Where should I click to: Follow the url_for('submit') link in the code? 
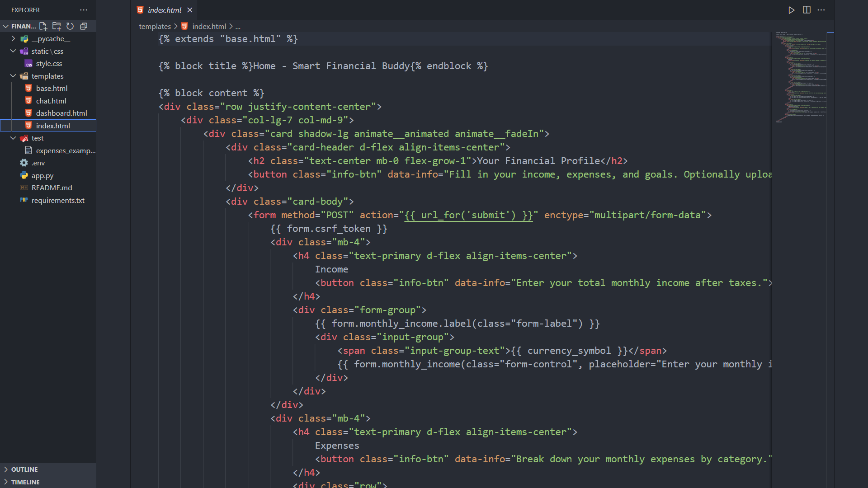pos(468,216)
